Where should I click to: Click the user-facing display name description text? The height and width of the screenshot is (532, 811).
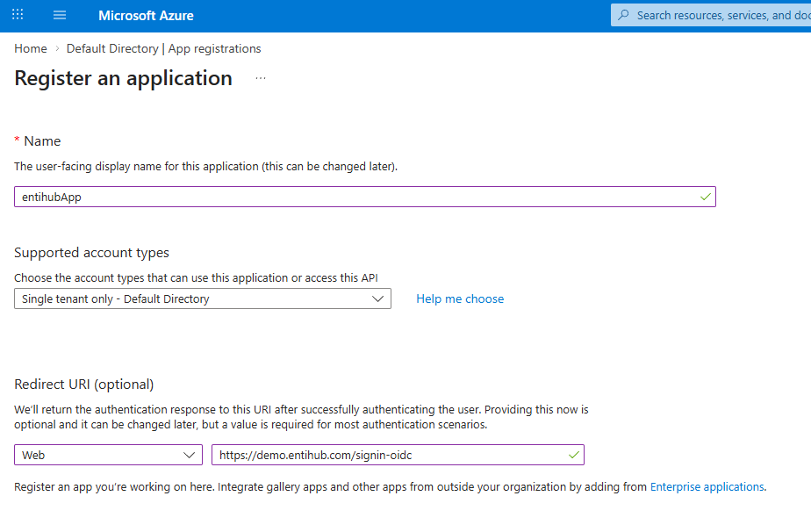point(205,167)
